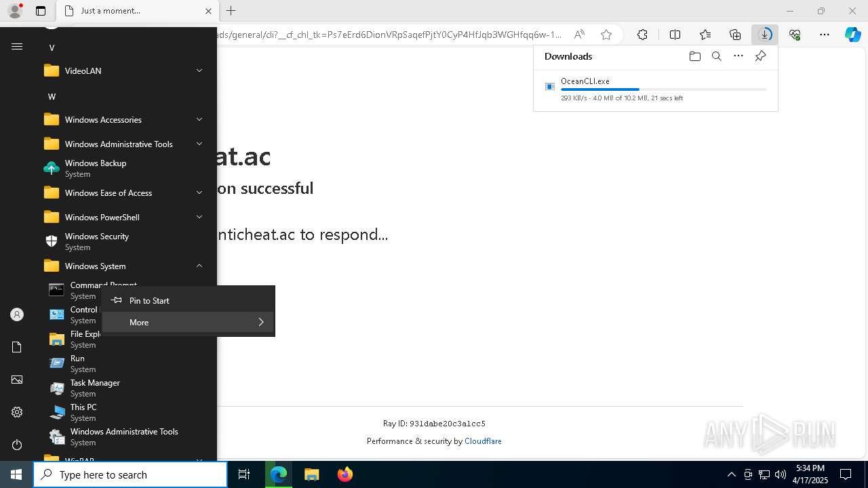The image size is (868, 488).
Task: Jump to letter W header
Action: tap(52, 96)
